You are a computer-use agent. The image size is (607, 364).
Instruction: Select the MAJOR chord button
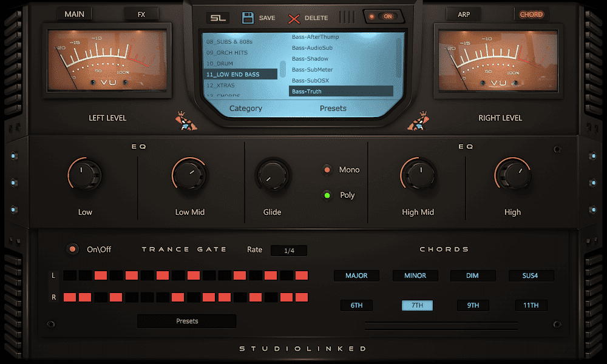coord(356,275)
